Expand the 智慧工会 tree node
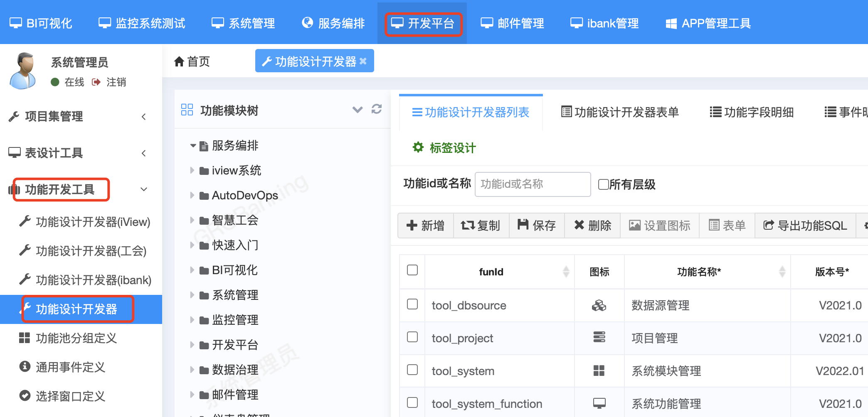The width and height of the screenshot is (868, 417). point(192,220)
